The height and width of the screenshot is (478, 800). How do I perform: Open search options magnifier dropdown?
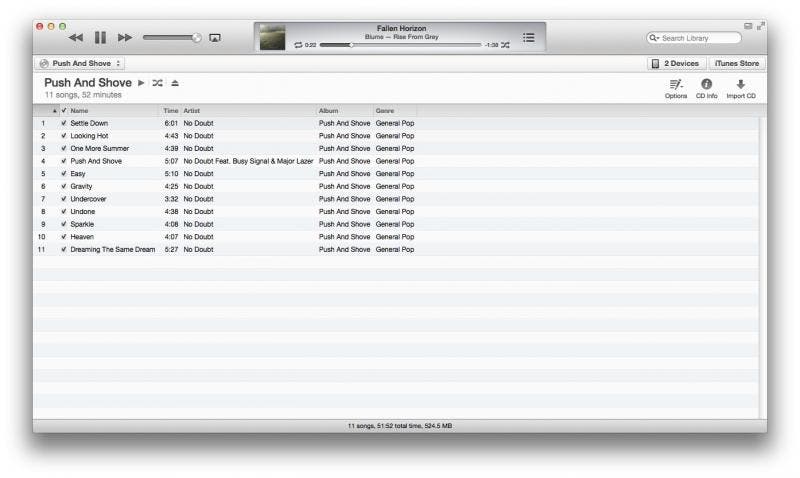coord(654,38)
